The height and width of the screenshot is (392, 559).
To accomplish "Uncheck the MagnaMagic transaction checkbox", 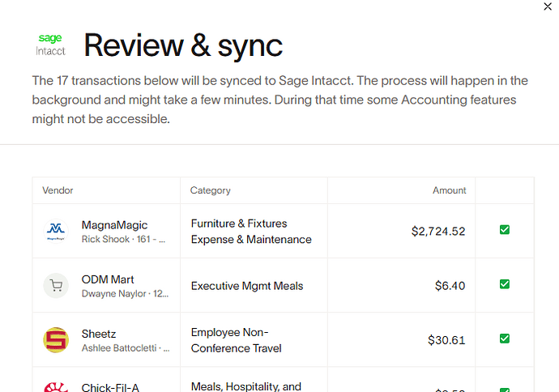I will coord(505,230).
